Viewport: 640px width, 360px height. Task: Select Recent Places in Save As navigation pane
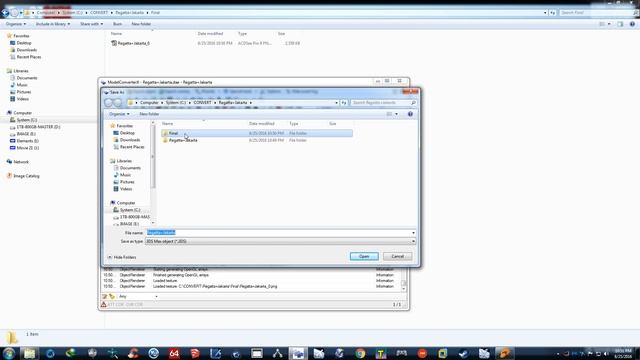tap(131, 147)
